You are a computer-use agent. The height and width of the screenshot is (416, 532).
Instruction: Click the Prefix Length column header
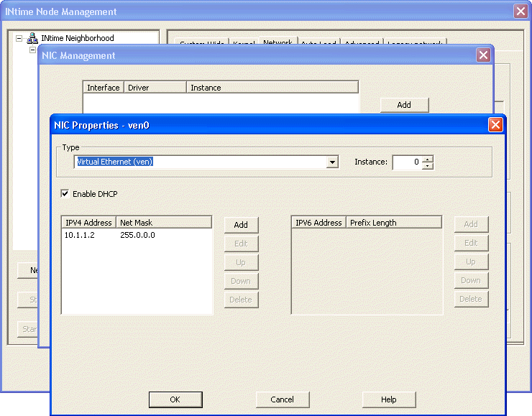(394, 223)
